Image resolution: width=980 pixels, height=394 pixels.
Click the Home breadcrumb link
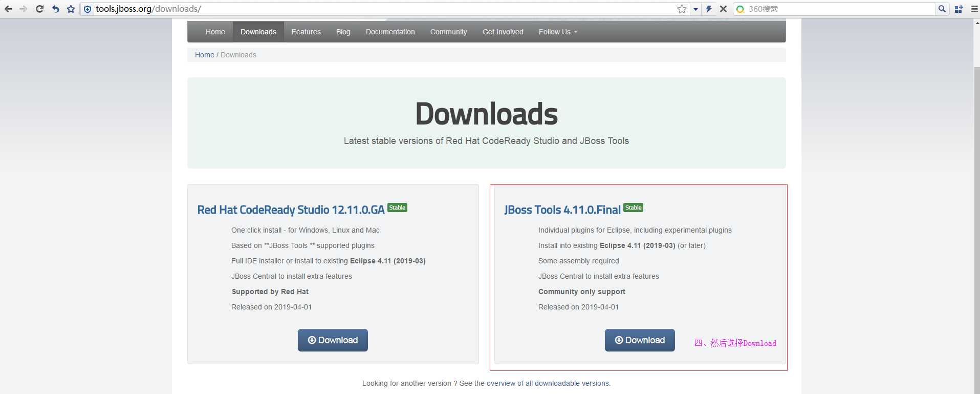[x=205, y=55]
